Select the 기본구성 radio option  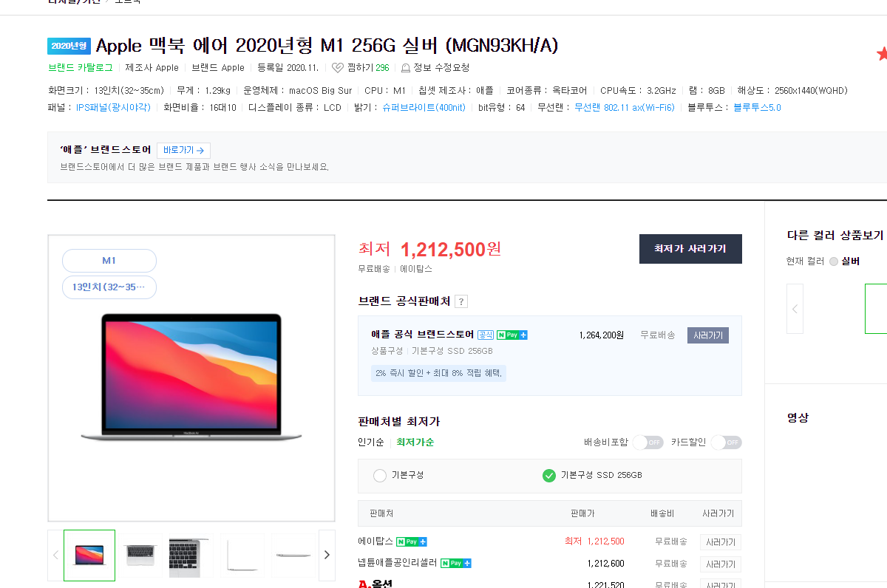[x=380, y=476]
